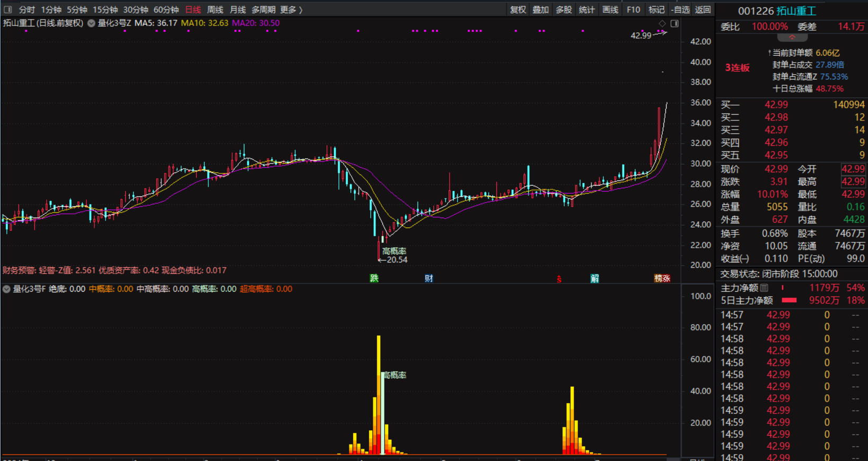Screen dimensions: 868x461
Task: Click the 5日主力净额 red bar
Action: [790, 300]
